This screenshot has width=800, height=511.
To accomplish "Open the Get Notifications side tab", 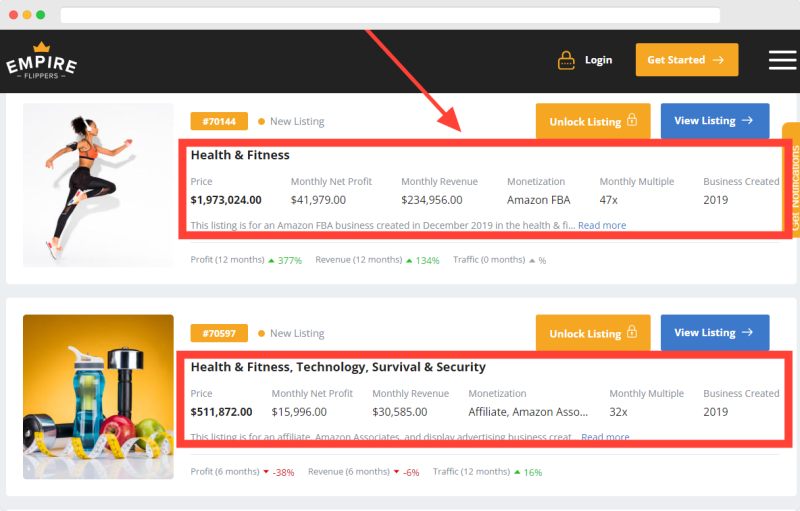I will (x=793, y=178).
